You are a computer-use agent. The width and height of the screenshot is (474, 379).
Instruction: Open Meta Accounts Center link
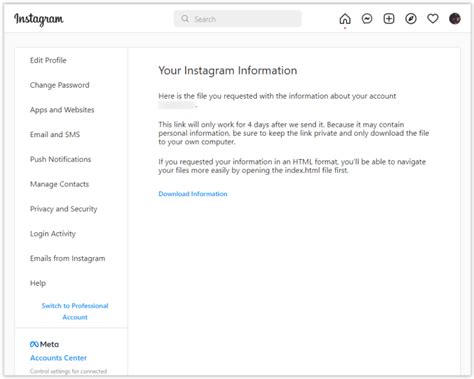point(58,358)
